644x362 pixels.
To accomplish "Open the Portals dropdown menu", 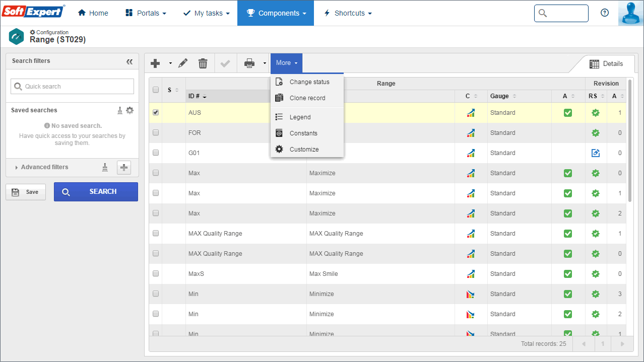I will pos(146,13).
